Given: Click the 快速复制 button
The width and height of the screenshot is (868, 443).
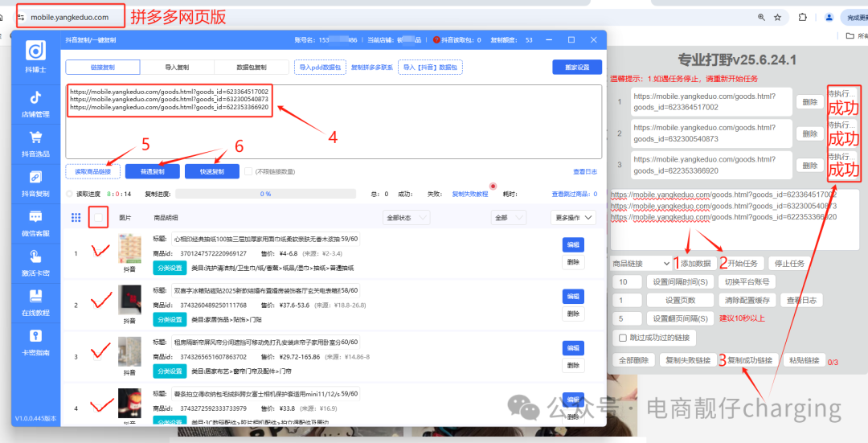Looking at the screenshot, I should pos(212,172).
